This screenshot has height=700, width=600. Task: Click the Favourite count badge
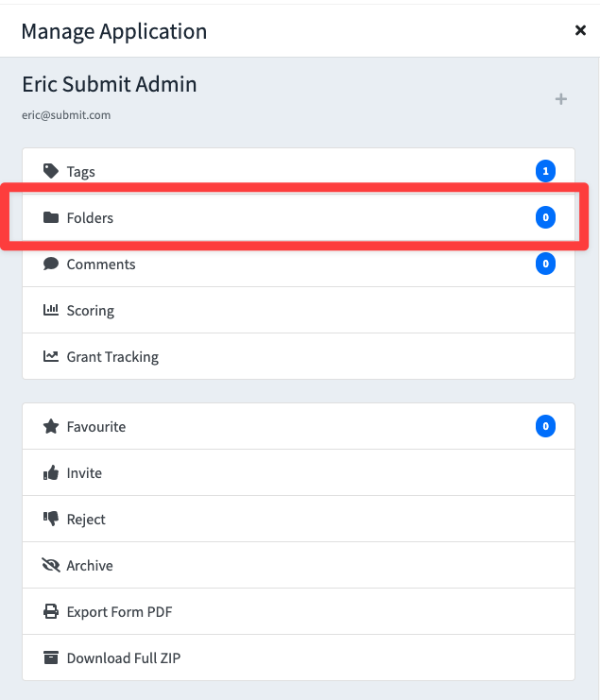click(545, 426)
